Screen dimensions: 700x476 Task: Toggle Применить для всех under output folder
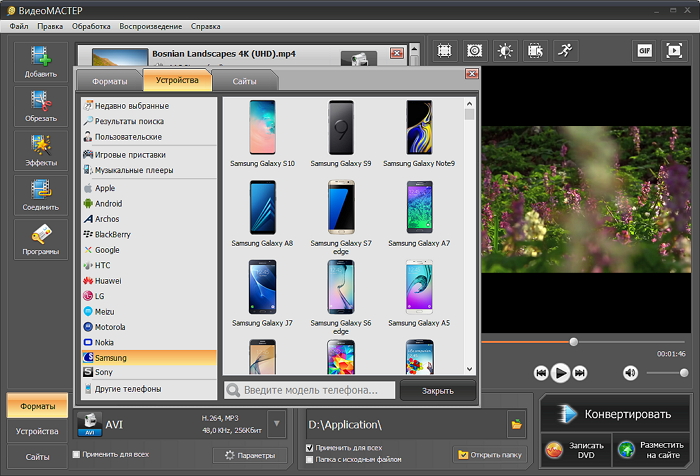309,447
